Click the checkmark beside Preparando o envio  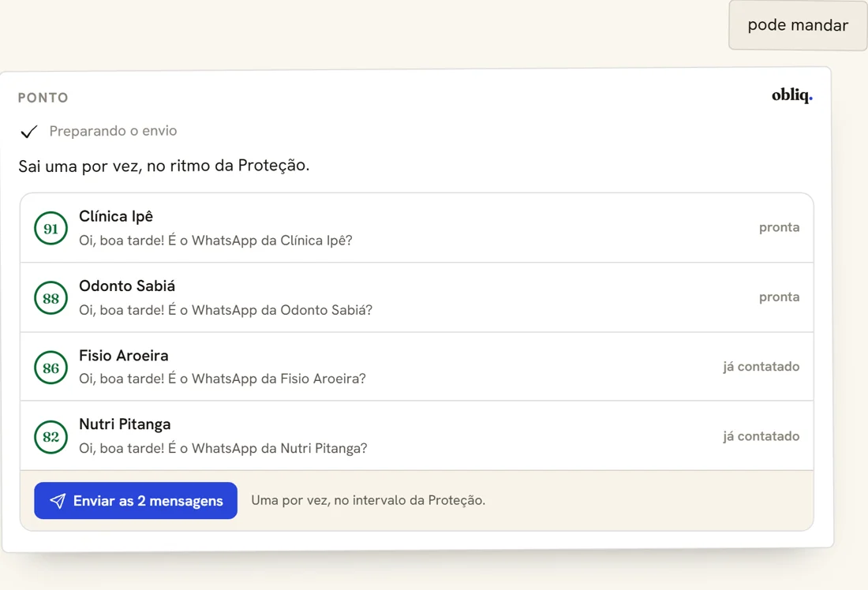point(28,132)
